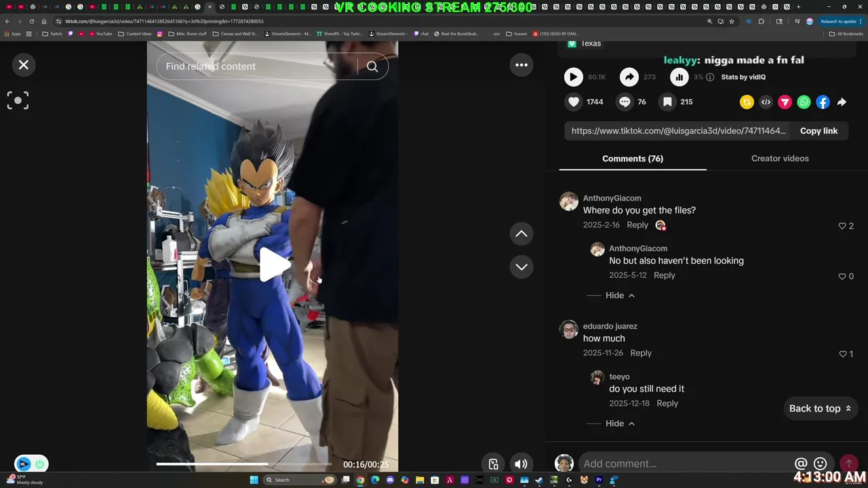Open the Content Ideas bookmark folder

pyautogui.click(x=134, y=34)
